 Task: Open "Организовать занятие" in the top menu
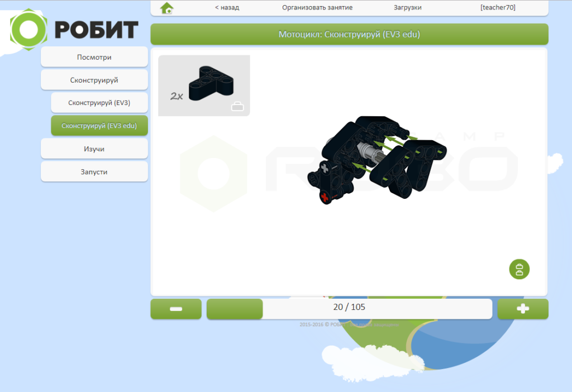(x=317, y=8)
